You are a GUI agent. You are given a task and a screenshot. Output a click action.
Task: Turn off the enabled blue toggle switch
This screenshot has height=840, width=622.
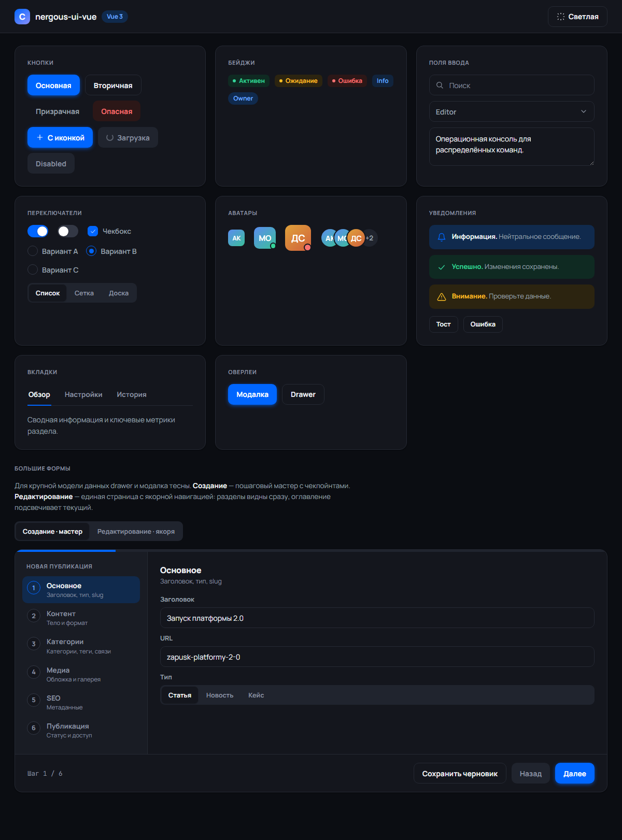coord(38,231)
